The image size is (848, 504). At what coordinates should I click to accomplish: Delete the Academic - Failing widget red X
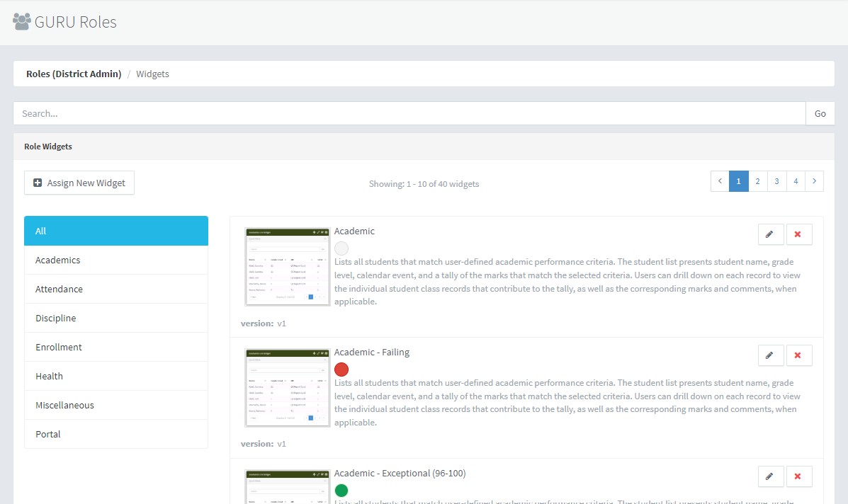(x=799, y=355)
